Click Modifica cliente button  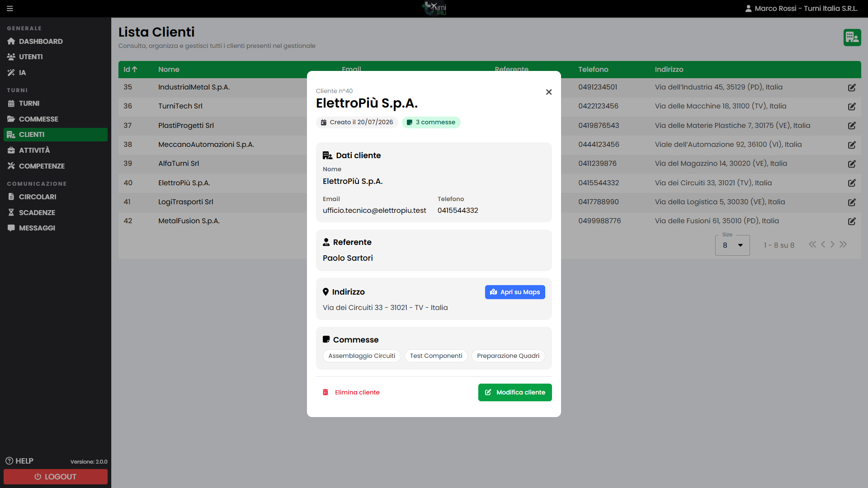[515, 393]
